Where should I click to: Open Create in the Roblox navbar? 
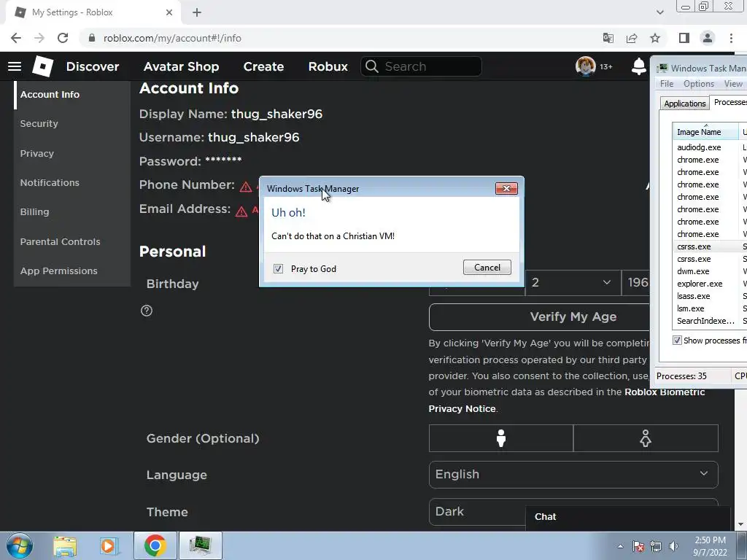pyautogui.click(x=263, y=66)
